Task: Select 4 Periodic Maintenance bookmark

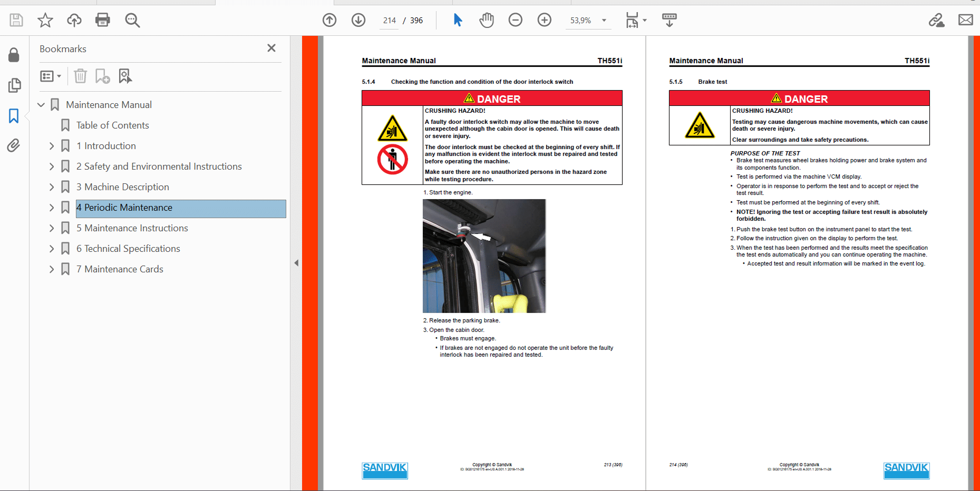Action: coord(181,209)
